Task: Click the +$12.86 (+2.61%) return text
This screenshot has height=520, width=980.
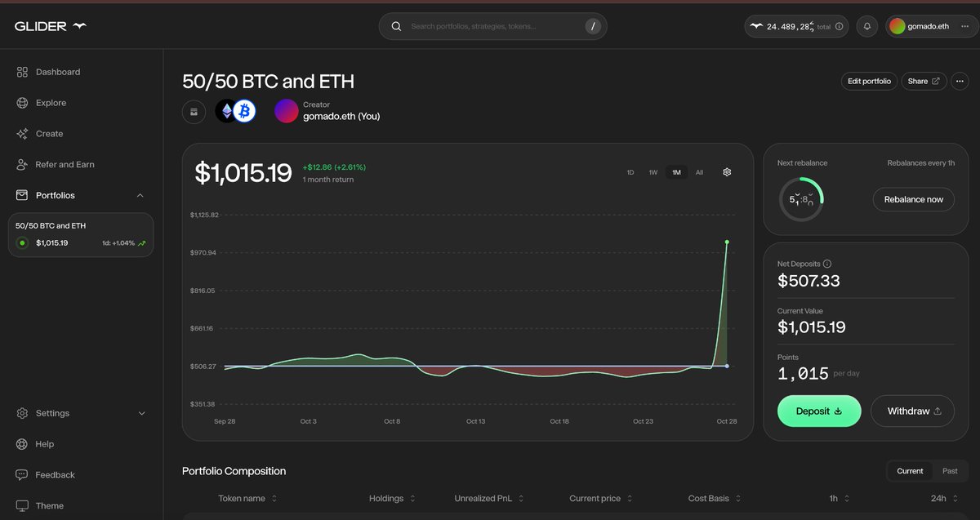Action: tap(334, 167)
